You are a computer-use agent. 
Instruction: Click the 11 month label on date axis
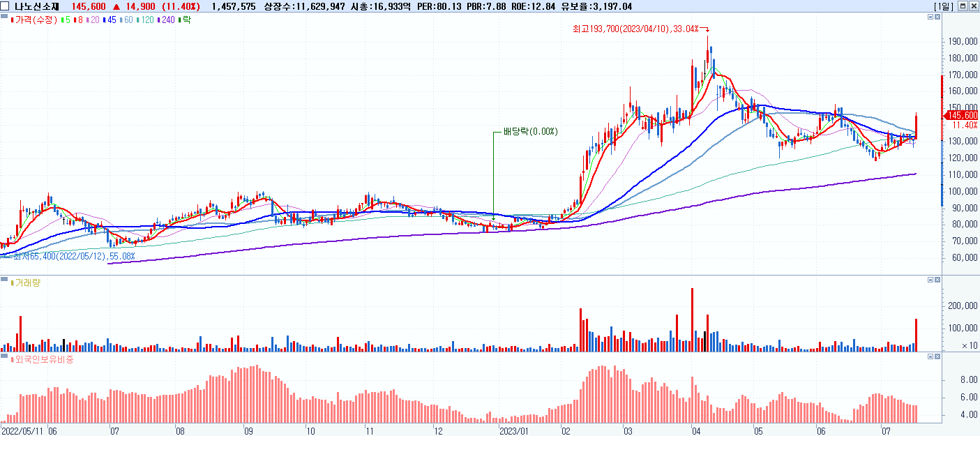click(369, 431)
